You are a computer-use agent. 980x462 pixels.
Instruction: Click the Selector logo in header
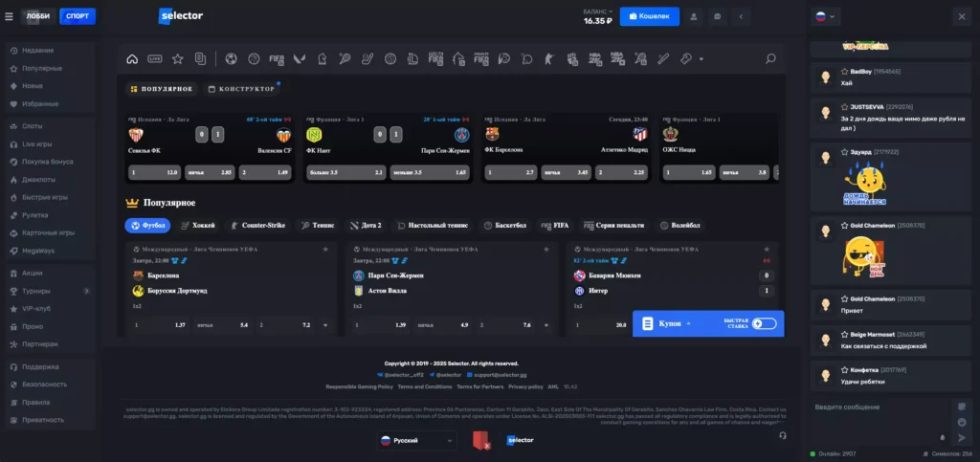[x=181, y=16]
